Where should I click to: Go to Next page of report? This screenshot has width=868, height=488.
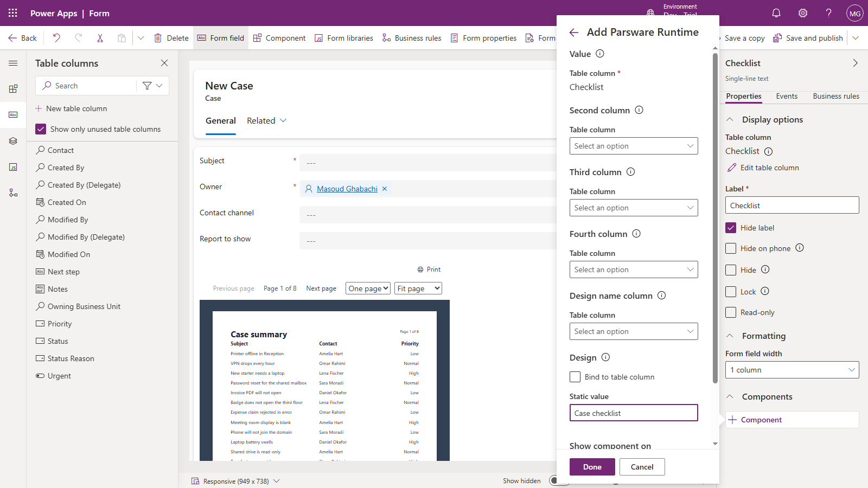(x=321, y=288)
